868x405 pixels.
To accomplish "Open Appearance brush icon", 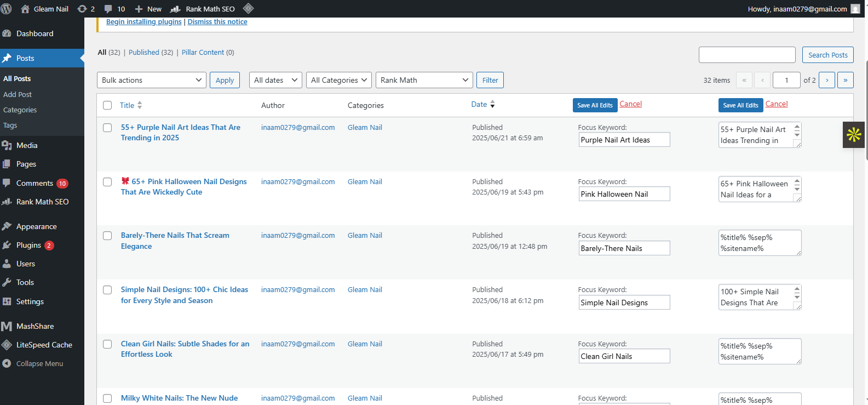I will pos(7,226).
